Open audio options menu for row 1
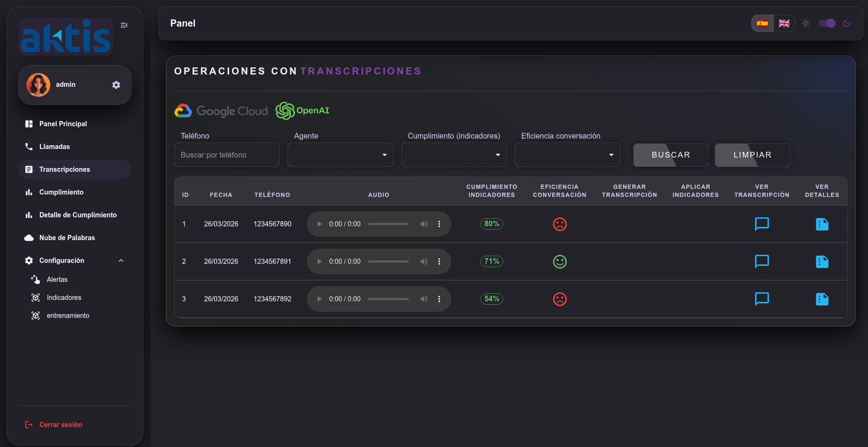Image resolution: width=868 pixels, height=447 pixels. coord(439,224)
